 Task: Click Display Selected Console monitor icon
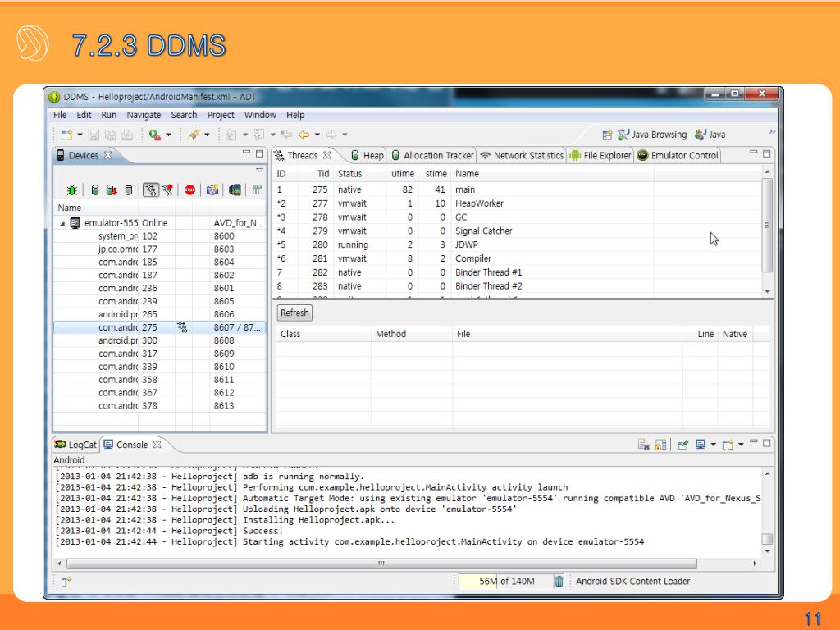[x=701, y=445]
